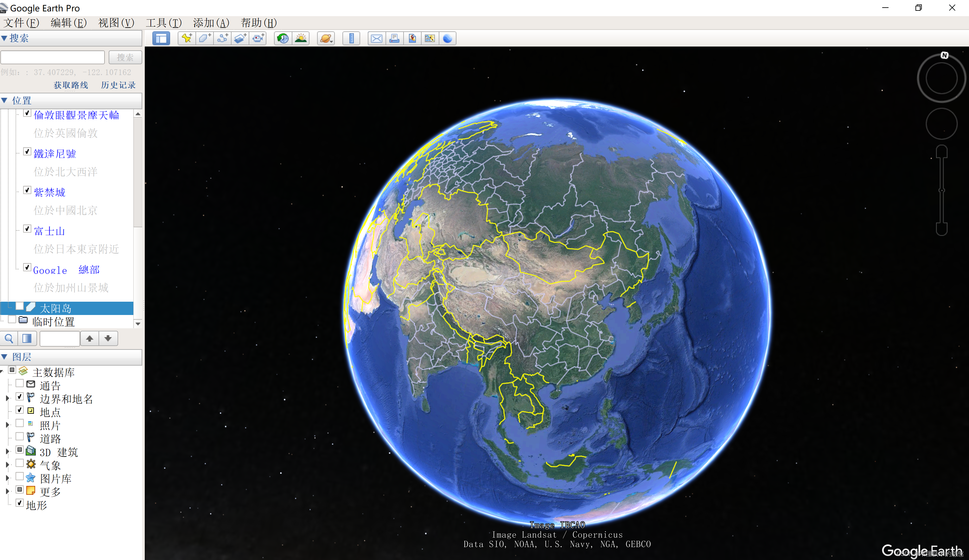Screen dimensions: 969x560
Task: Disable the 地形 layer checkbox
Action: coord(20,503)
